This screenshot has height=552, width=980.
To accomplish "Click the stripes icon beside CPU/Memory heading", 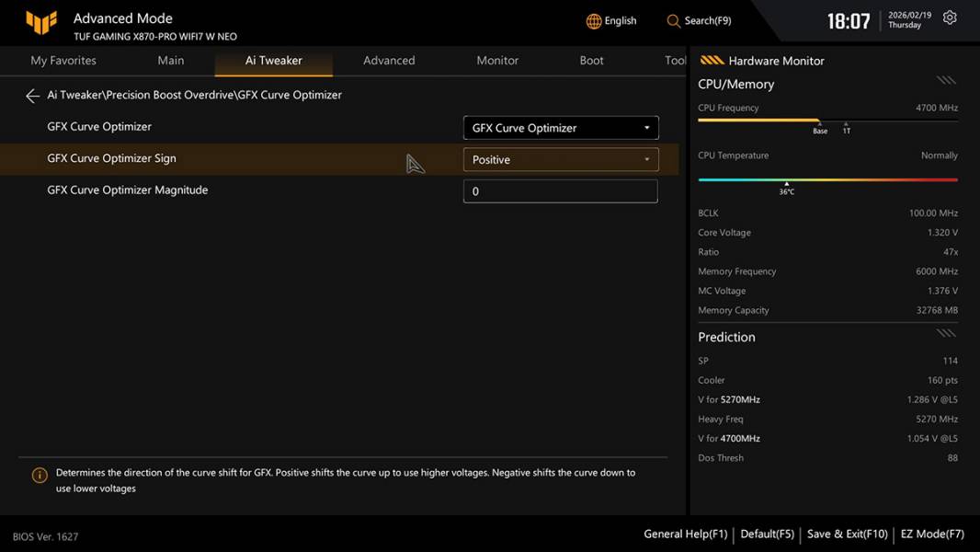I will (x=946, y=81).
